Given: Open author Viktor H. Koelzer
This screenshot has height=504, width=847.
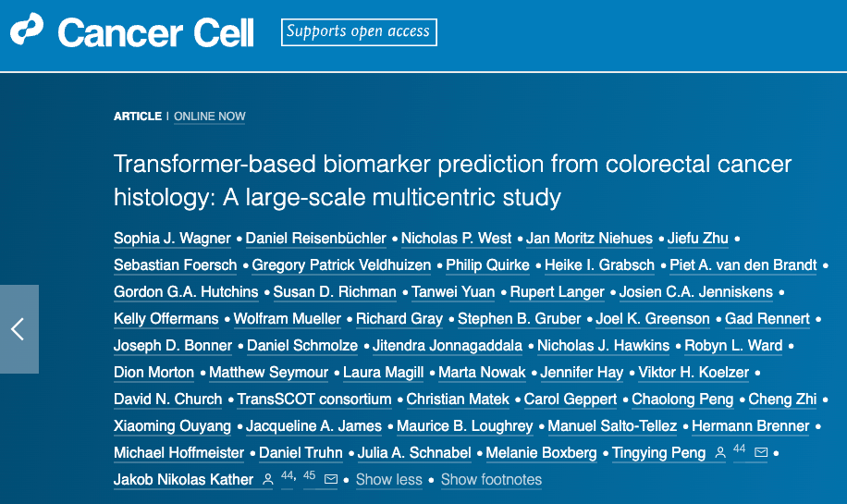Looking at the screenshot, I should click(694, 373).
